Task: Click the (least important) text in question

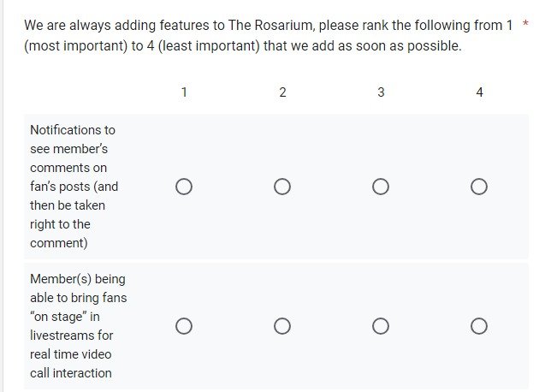Action: [x=208, y=45]
